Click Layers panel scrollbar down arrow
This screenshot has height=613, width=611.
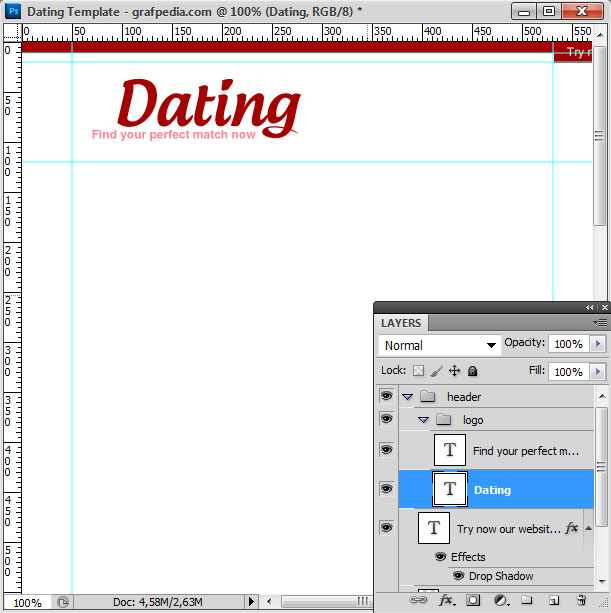tap(602, 582)
